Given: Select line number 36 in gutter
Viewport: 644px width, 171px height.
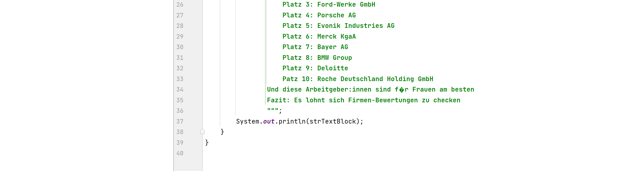Looking at the screenshot, I should [180, 111].
